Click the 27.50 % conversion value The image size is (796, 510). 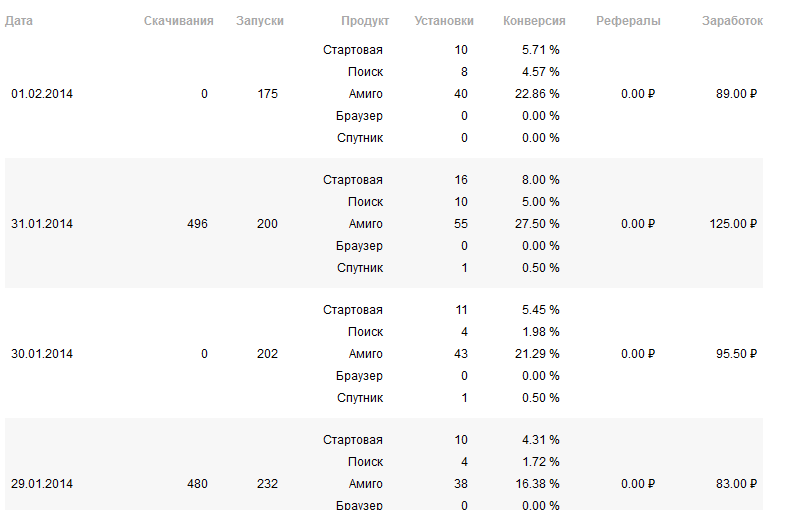(537, 224)
